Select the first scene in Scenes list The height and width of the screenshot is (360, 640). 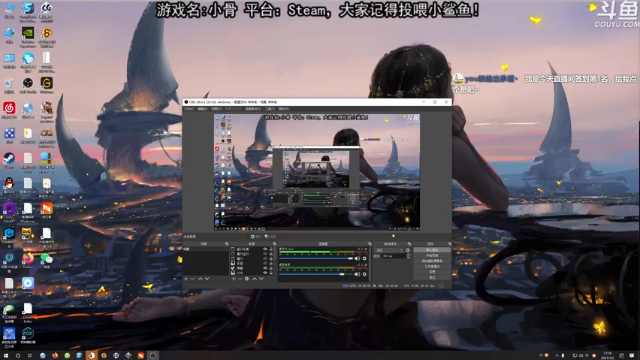pyautogui.click(x=206, y=249)
